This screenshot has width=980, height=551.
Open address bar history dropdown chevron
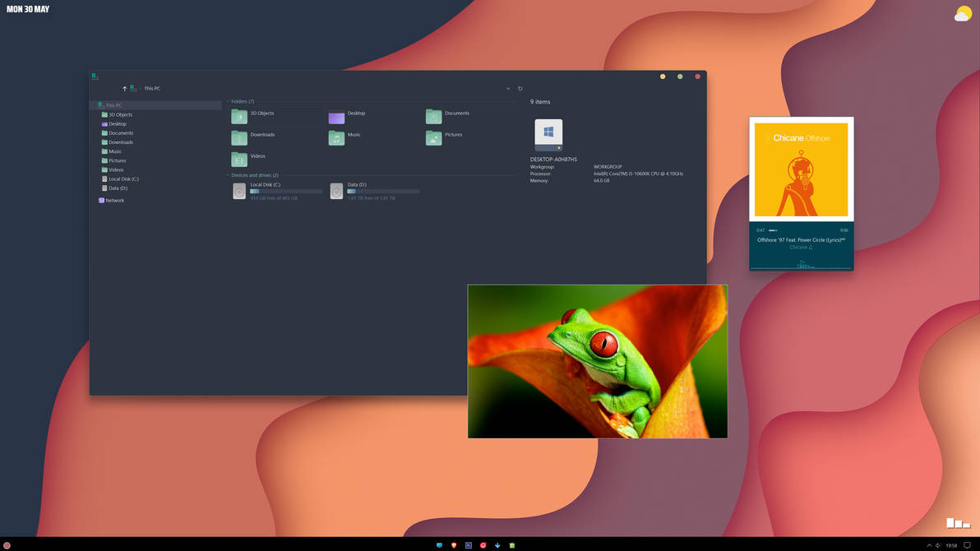pos(508,89)
